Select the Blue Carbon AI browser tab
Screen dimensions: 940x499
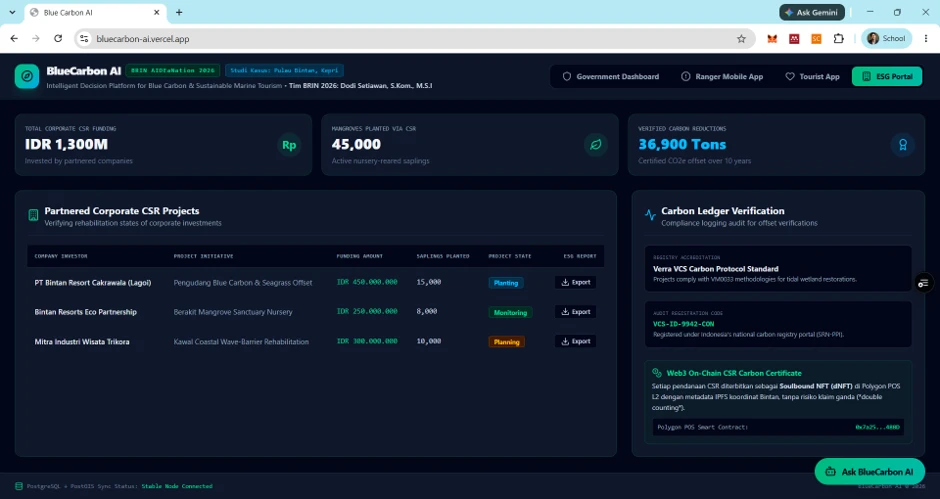[95, 12]
